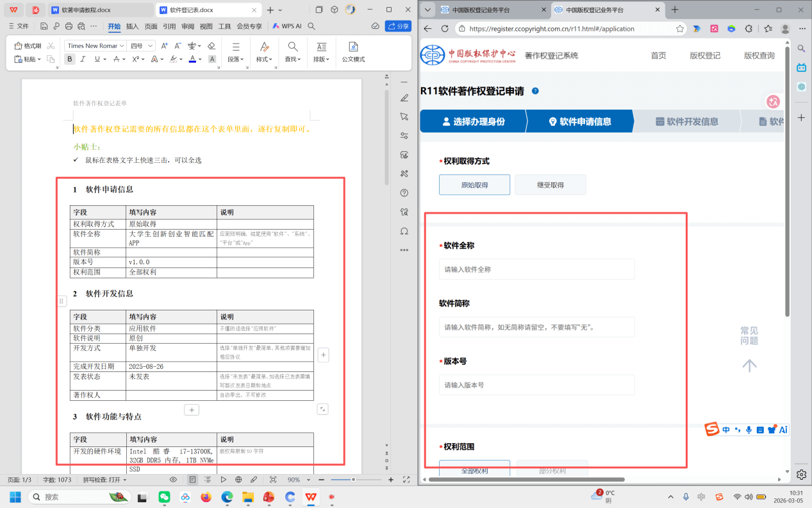812x508 pixels.
Task: Toggle bold formatting for selected text
Action: click(x=69, y=58)
